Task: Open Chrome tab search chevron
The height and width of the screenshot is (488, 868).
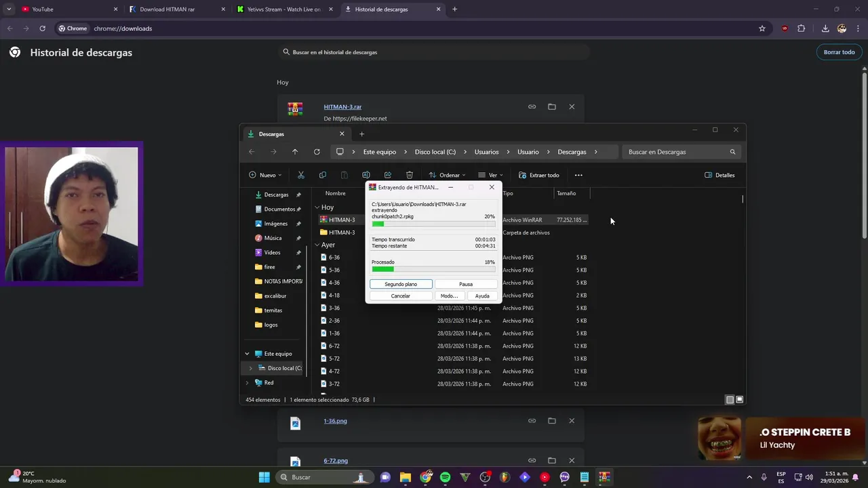Action: (9, 9)
